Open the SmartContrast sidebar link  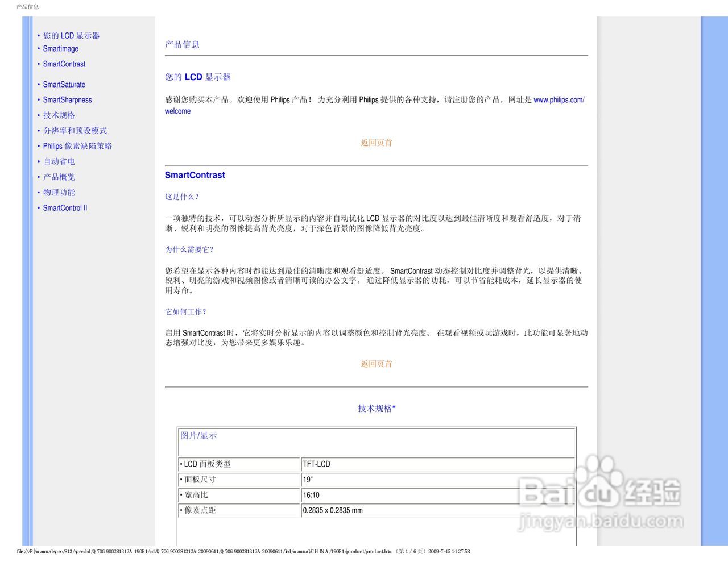pos(64,64)
